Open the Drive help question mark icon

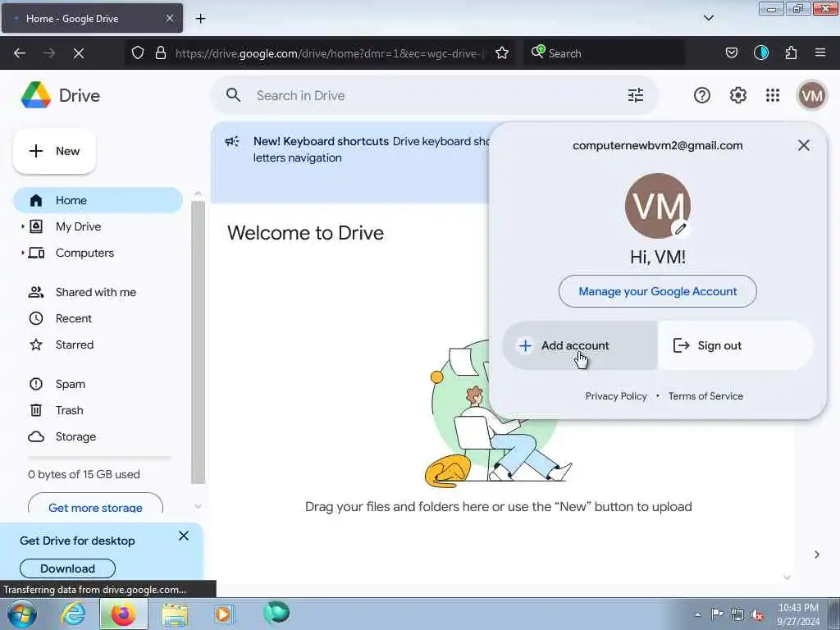(x=702, y=95)
